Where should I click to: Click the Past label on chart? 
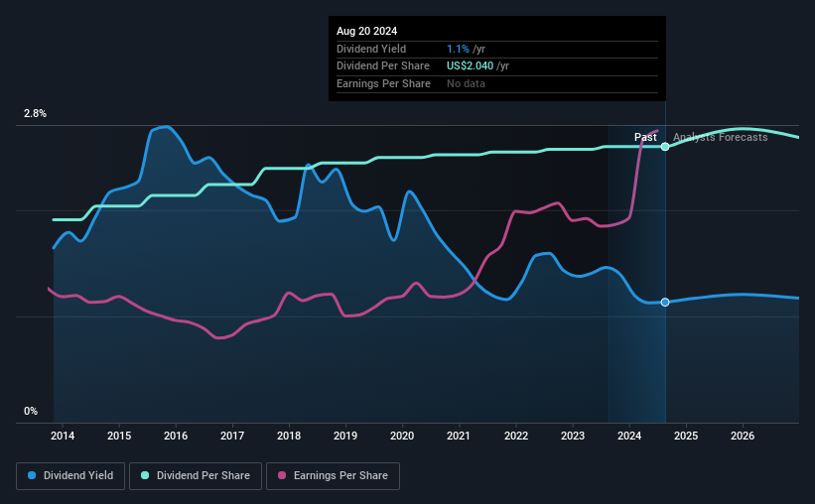[645, 137]
